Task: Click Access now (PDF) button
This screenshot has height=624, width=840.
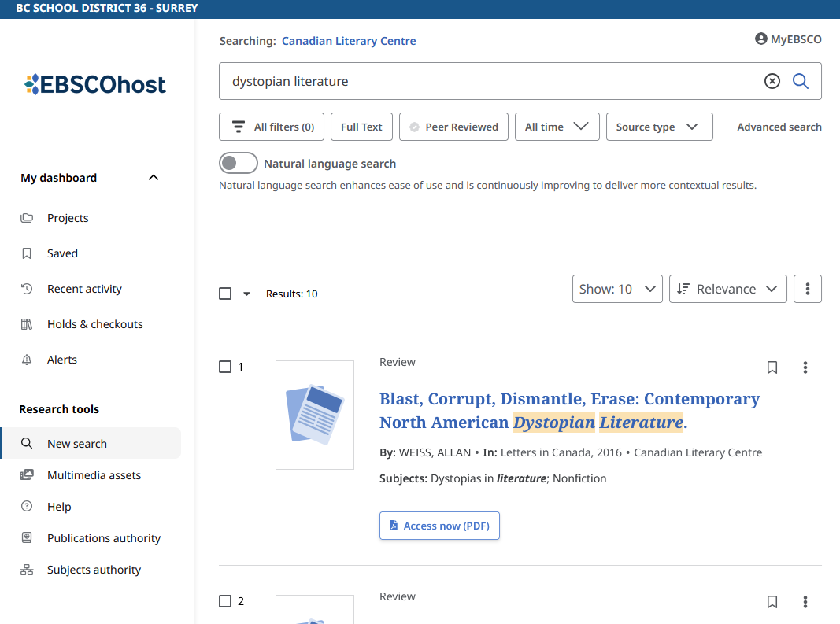Action: point(439,526)
